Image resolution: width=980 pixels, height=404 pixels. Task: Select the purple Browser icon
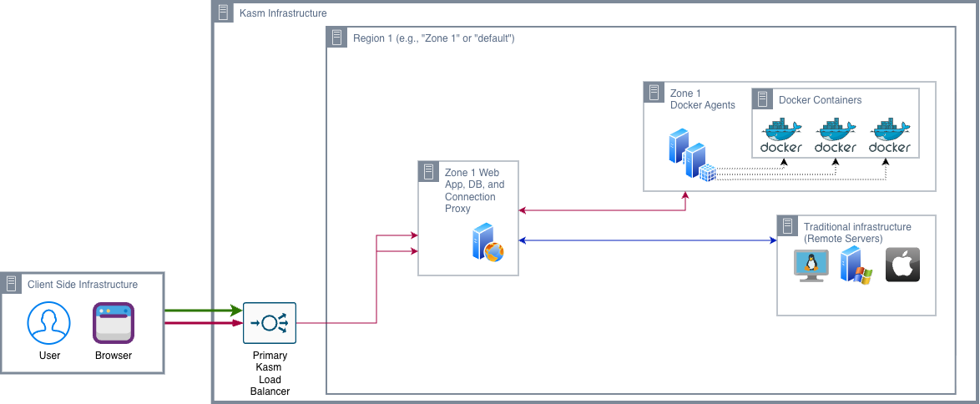click(114, 323)
